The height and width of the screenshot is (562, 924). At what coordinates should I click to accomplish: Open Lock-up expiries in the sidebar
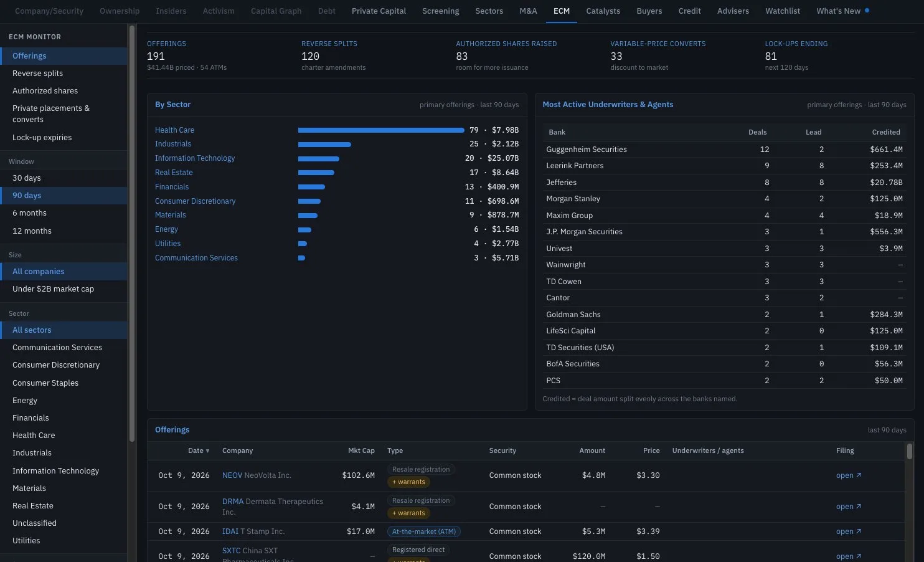tap(64, 138)
